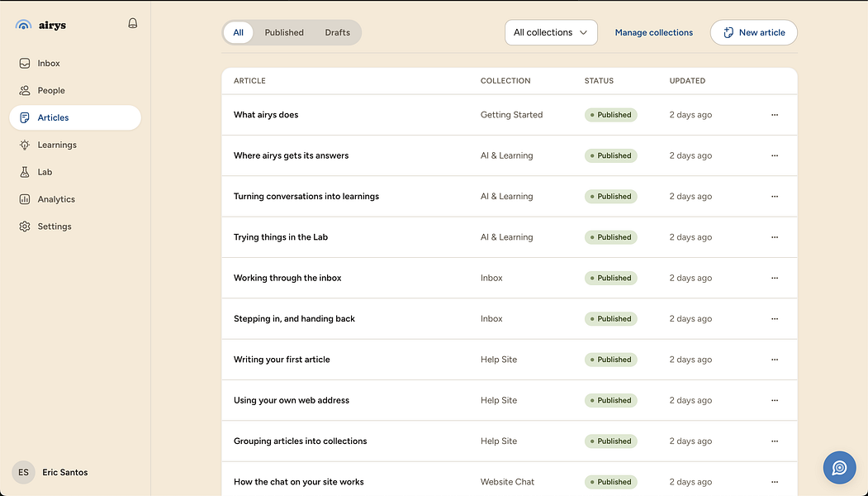
Task: Open Settings from the sidebar
Action: click(75, 227)
